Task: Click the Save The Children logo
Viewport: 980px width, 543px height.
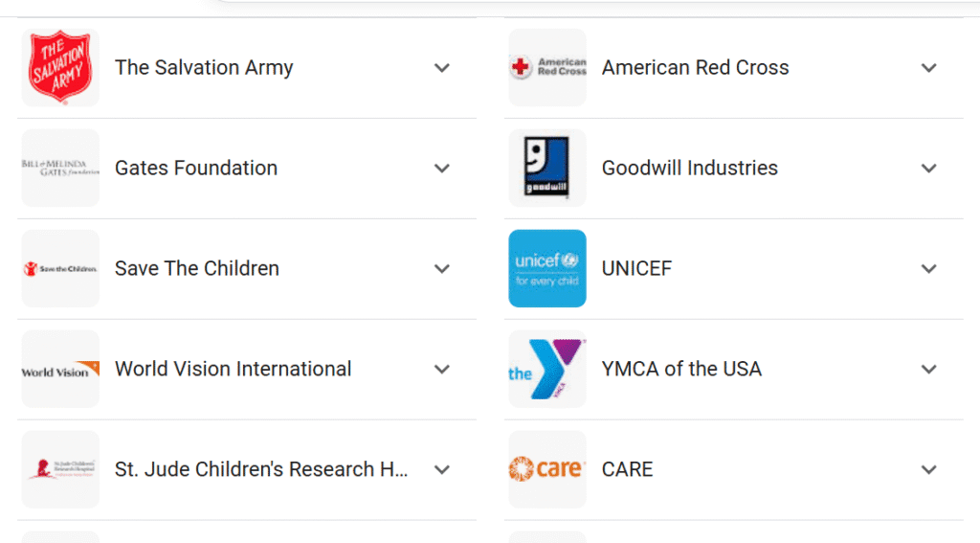Action: click(x=60, y=268)
